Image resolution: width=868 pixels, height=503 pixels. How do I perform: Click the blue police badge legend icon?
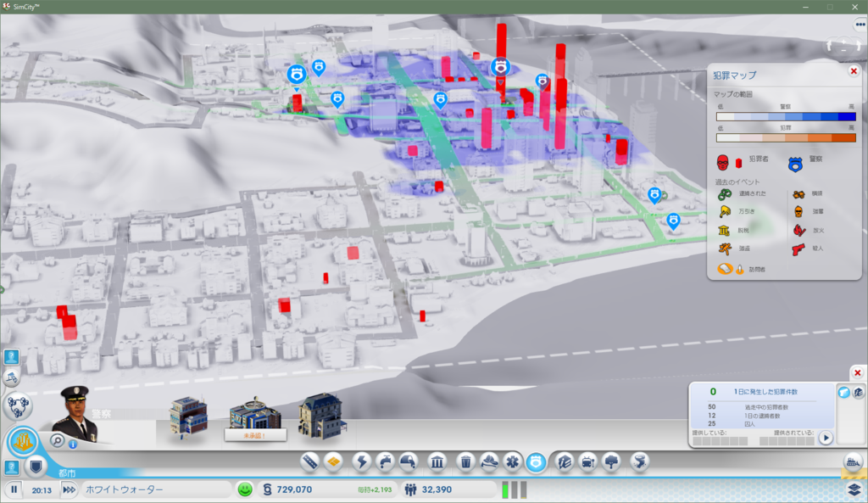point(795,164)
